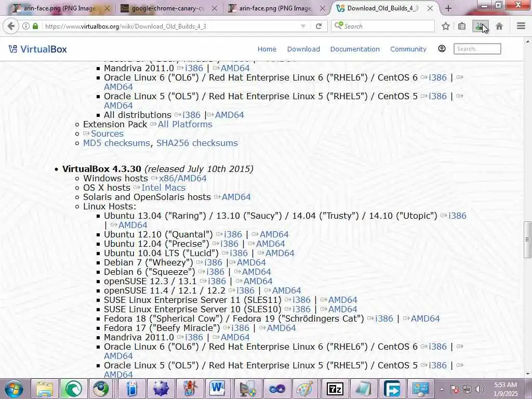532x399 pixels.
Task: Open the Home navigation item
Action: tap(267, 49)
